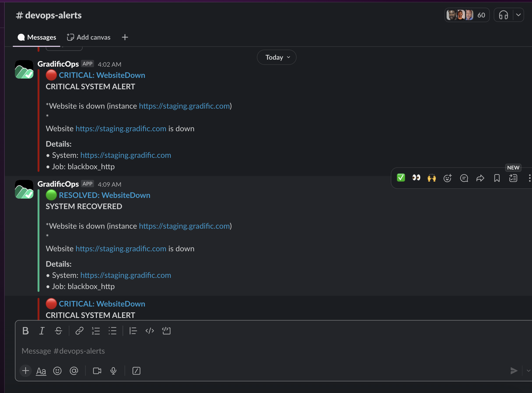Viewport: 532px width, 393px height.
Task: Start an ordered numbered list
Action: click(96, 331)
